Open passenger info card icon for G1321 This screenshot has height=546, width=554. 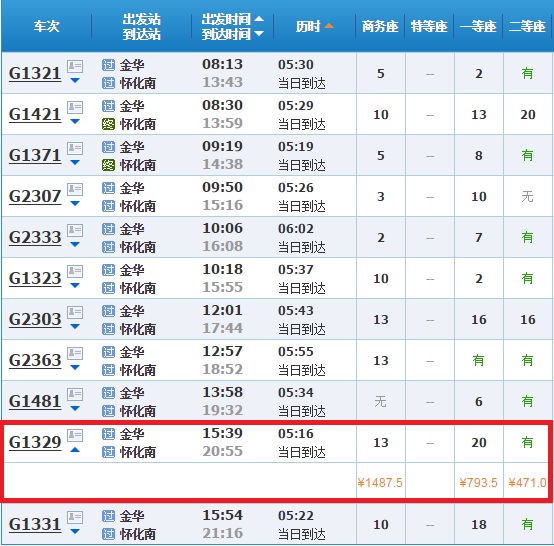point(75,66)
